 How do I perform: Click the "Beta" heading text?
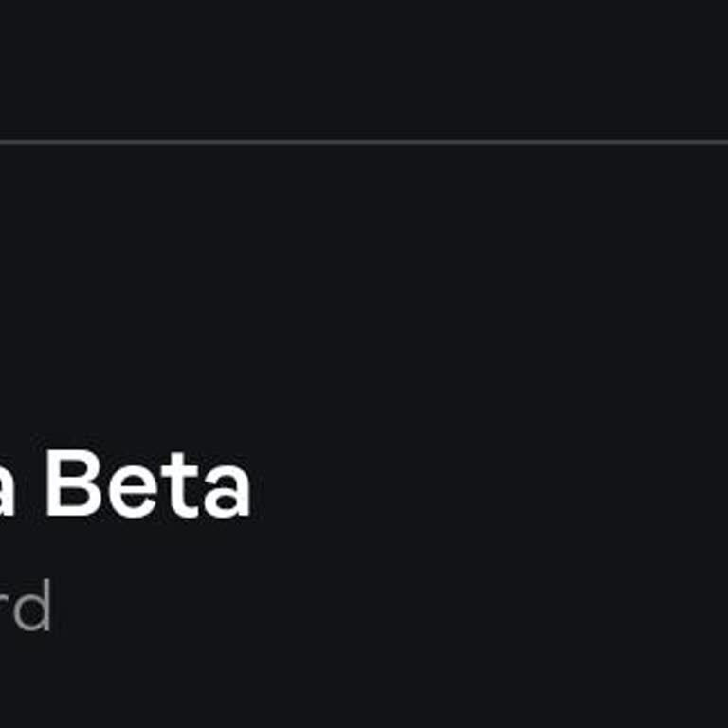(x=147, y=485)
